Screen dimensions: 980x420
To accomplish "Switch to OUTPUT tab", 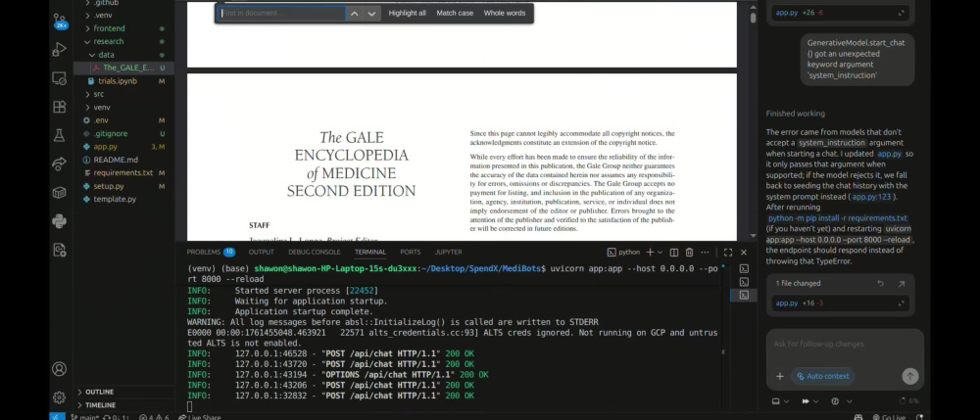I will click(262, 253).
